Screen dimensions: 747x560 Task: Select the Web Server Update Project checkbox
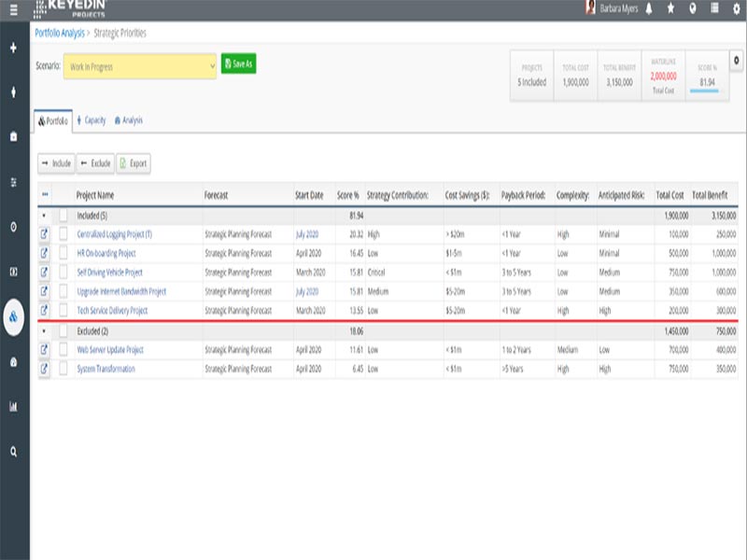[63, 350]
